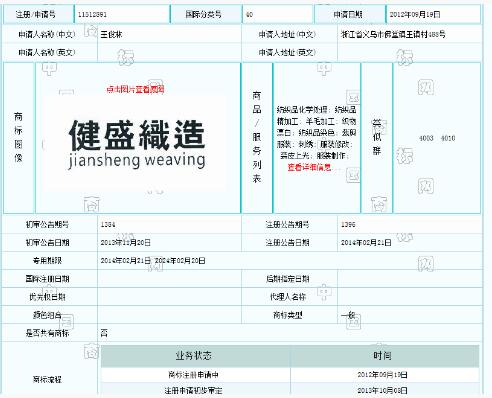Select the 是否共有商标 label
The width and height of the screenshot is (492, 398).
(x=47, y=333)
